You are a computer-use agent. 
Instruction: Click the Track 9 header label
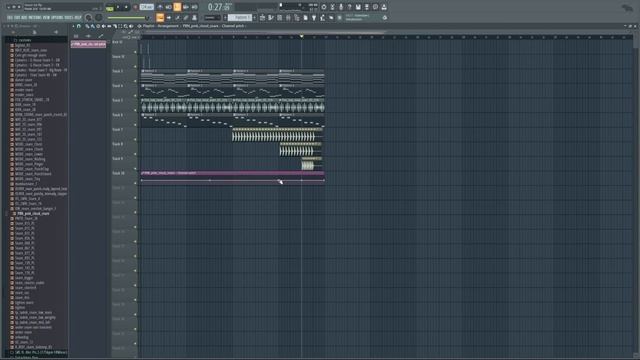coord(118,158)
